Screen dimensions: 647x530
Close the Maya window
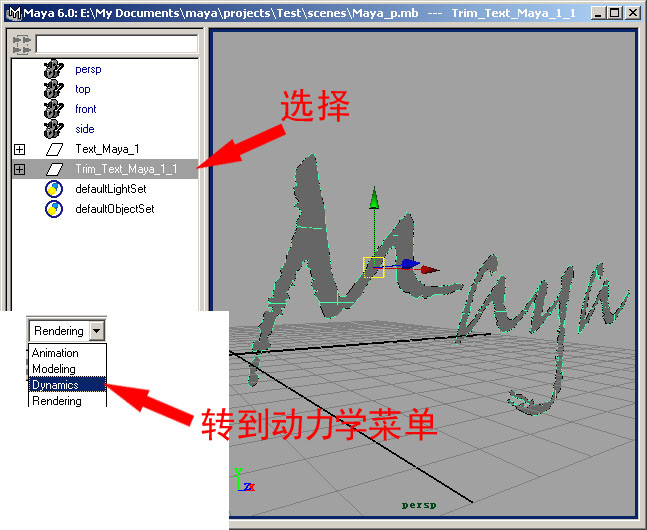(632, 13)
